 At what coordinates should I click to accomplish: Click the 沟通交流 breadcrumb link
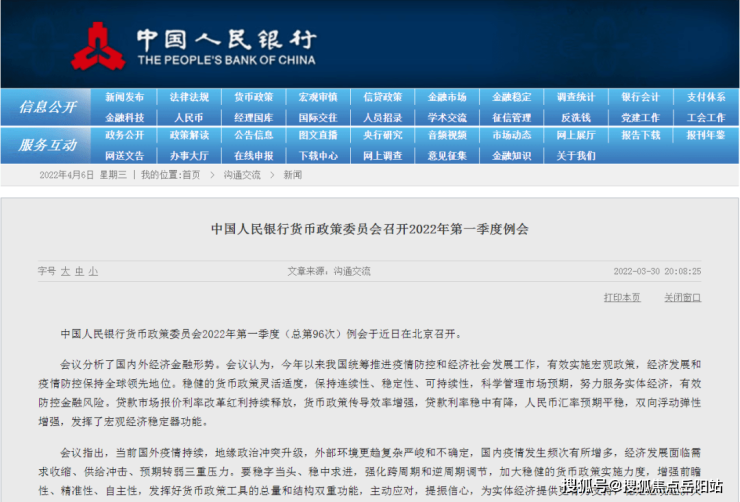pos(242,175)
